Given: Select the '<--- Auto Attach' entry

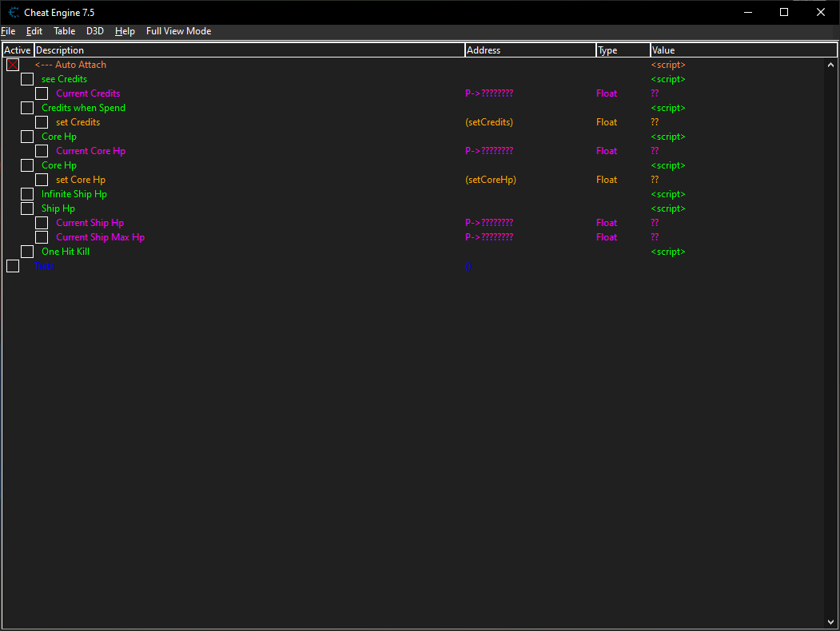Looking at the screenshot, I should (70, 65).
